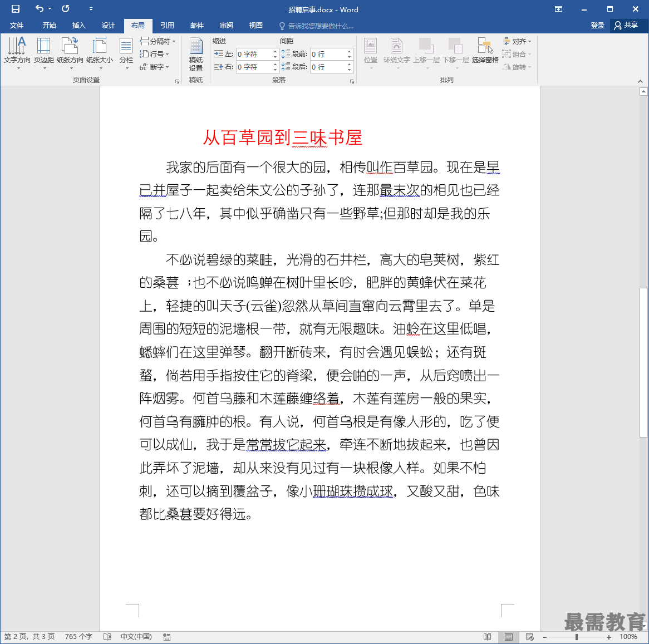Open the 组合 group dropdown
The height and width of the screenshot is (644, 649).
[x=517, y=54]
